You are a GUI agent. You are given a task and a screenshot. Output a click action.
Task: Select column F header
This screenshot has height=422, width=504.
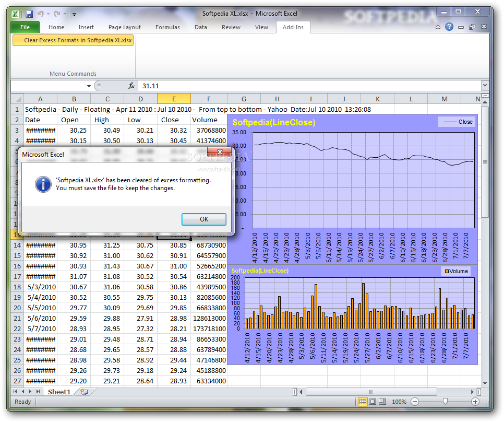pos(209,99)
